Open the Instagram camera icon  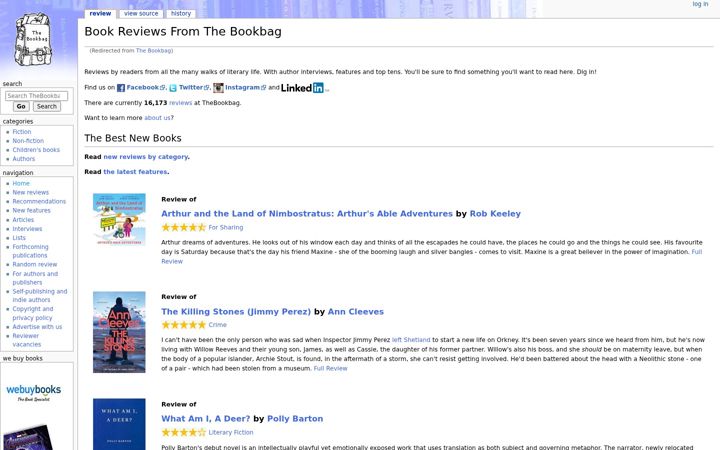(x=218, y=88)
